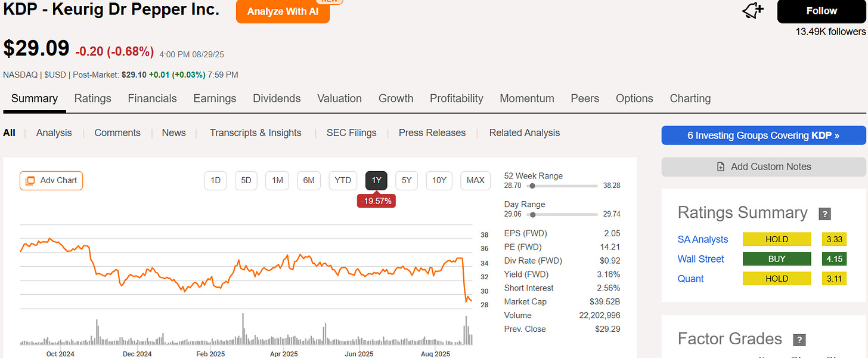Viewport: 868px width, 358px height.
Task: Click the Market Cap $39.52B value
Action: click(x=603, y=301)
